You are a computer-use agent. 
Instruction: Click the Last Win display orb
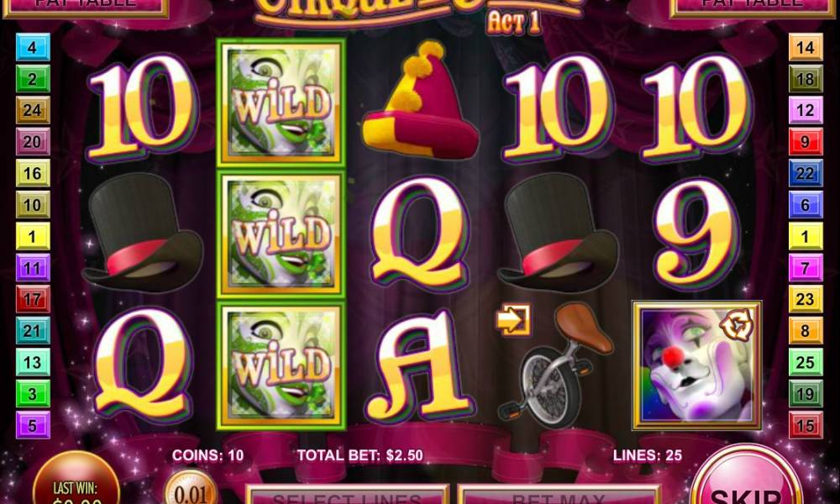coord(76,480)
